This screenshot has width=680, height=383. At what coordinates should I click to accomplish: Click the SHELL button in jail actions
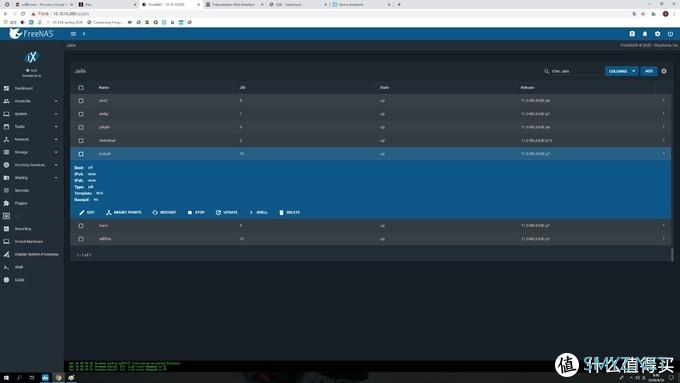pos(258,213)
